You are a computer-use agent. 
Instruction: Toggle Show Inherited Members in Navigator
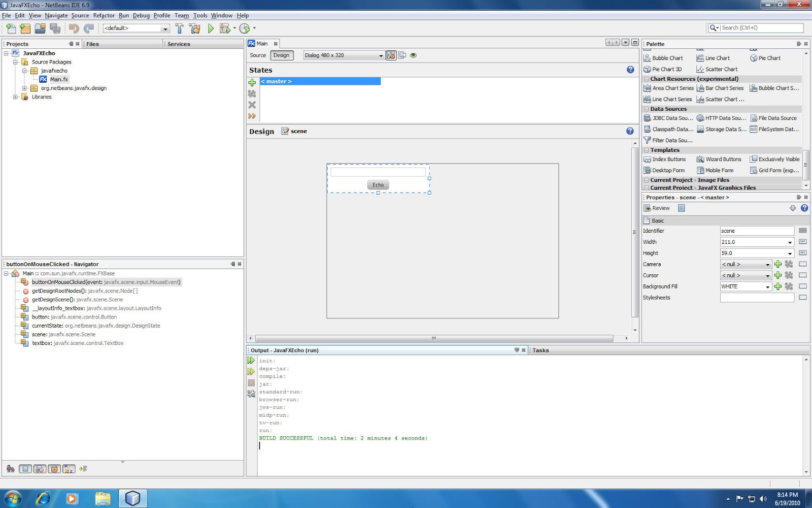(11, 469)
